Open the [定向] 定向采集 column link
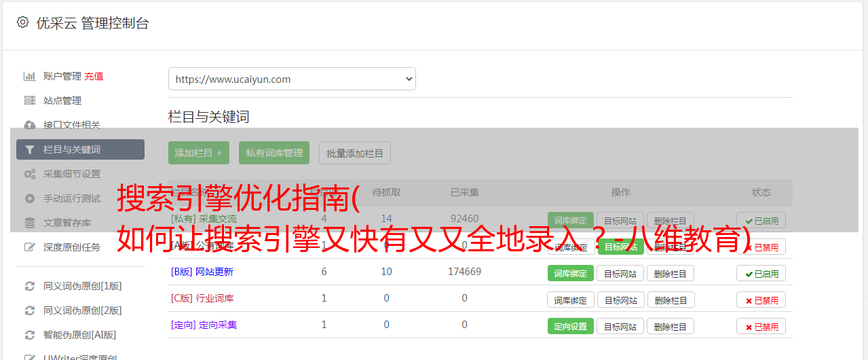This screenshot has width=868, height=360. (204, 325)
